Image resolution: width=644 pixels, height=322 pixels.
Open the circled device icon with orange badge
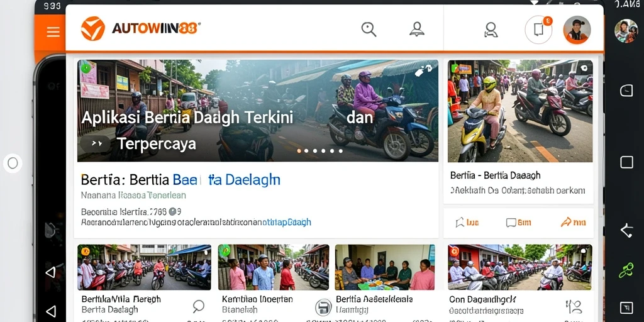[538, 30]
